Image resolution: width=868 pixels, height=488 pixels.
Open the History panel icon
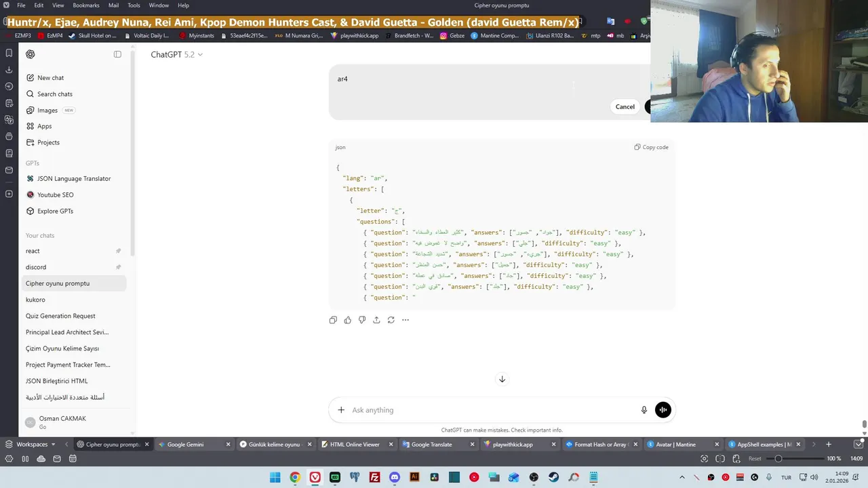tap(9, 87)
